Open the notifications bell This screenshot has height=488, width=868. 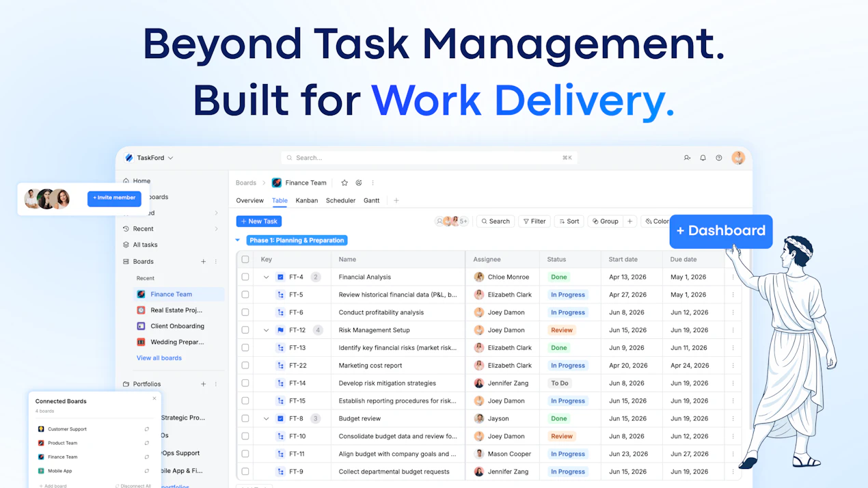(x=703, y=158)
